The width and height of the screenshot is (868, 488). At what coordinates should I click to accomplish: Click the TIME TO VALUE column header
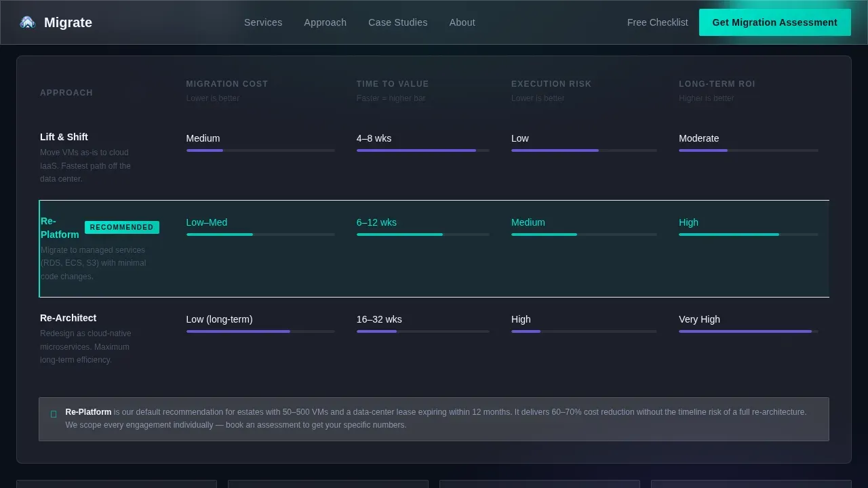click(393, 84)
